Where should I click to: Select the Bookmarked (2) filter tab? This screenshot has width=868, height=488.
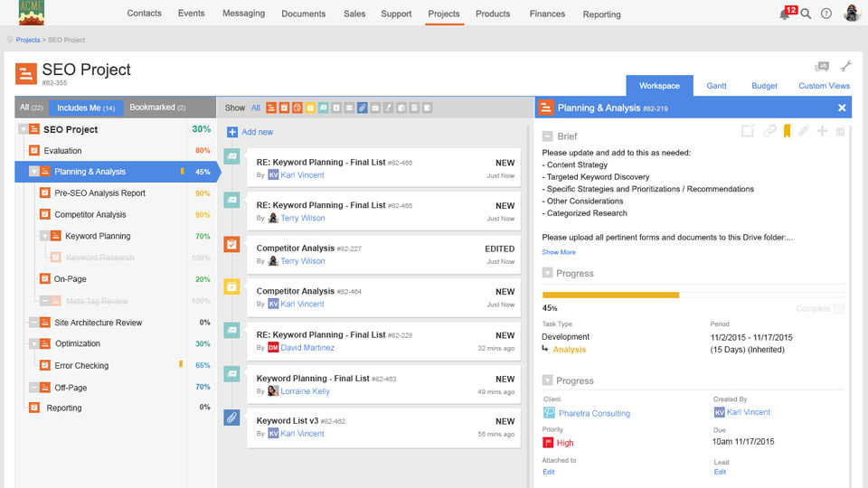click(x=157, y=108)
